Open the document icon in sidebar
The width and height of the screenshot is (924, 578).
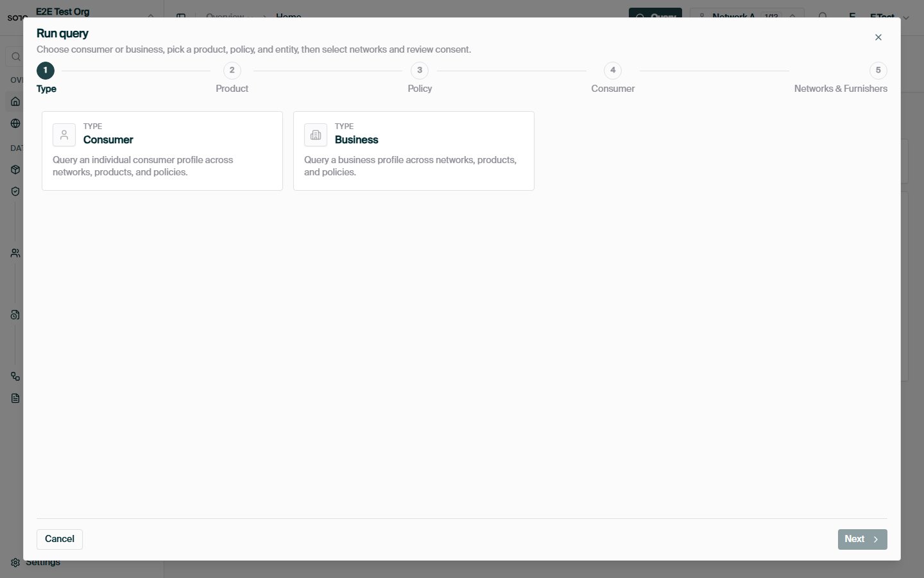pyautogui.click(x=15, y=398)
